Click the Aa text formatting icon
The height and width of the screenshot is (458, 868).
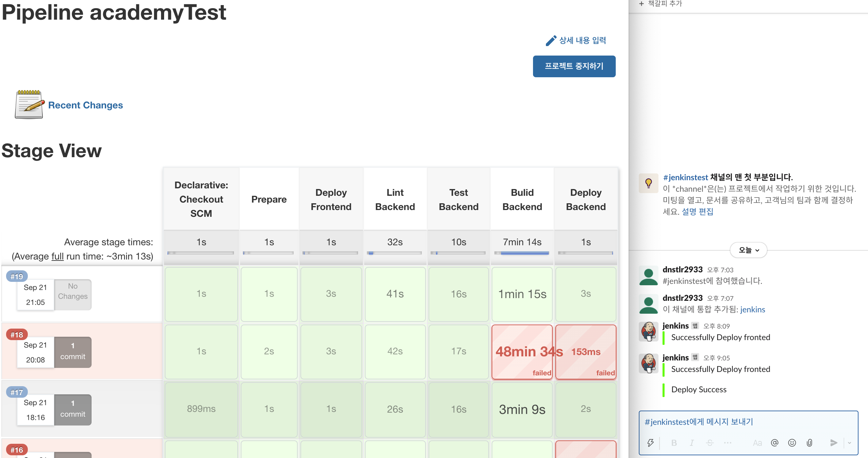(x=757, y=443)
